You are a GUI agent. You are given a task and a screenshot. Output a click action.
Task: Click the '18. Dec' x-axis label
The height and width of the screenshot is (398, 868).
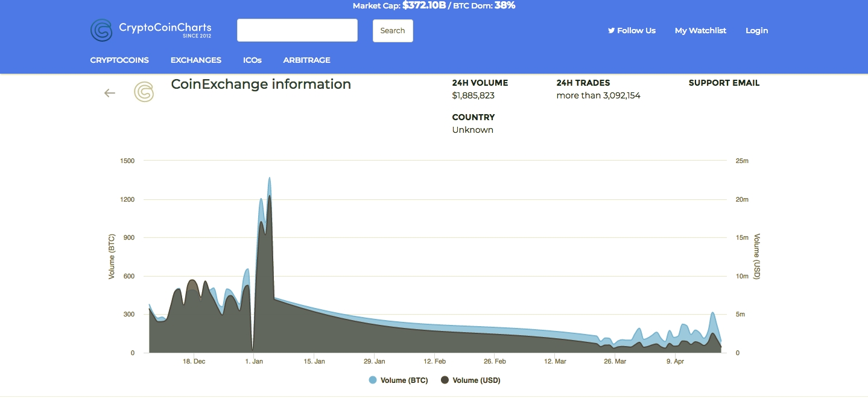(194, 362)
